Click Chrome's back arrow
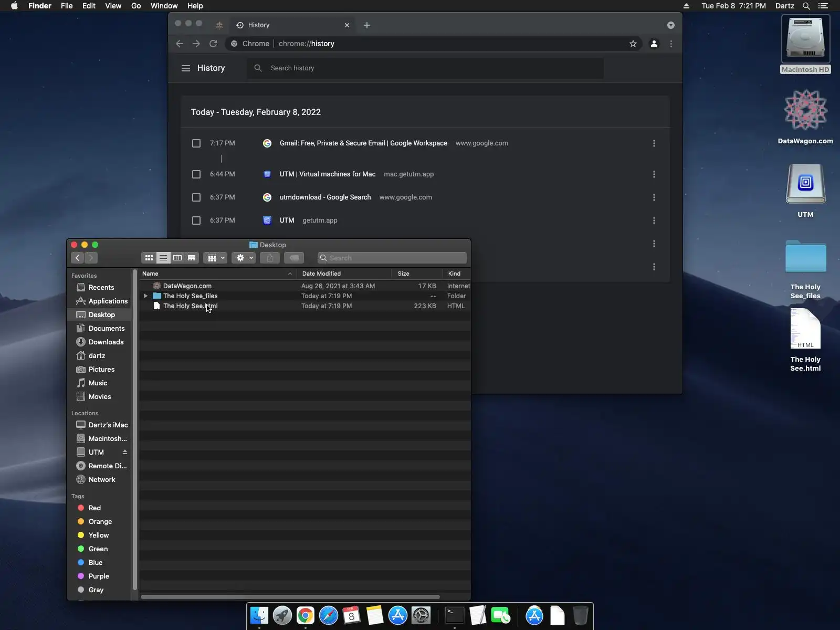The image size is (840, 630). pos(180,44)
